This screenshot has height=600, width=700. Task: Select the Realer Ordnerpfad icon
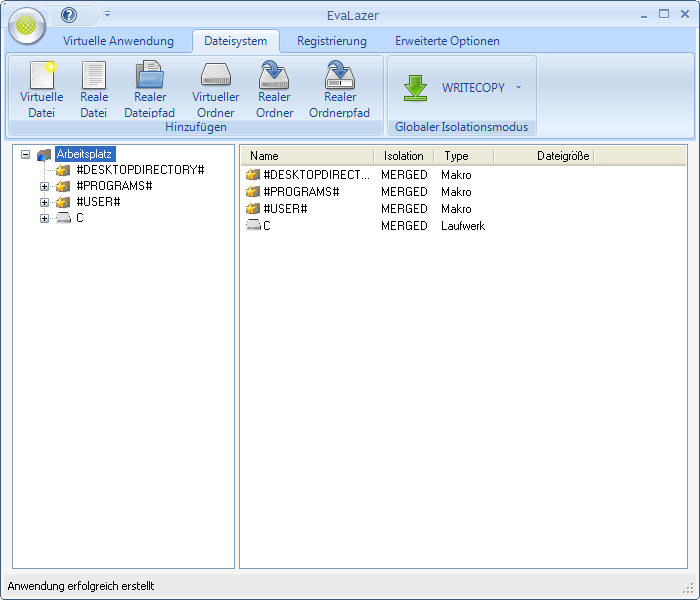[x=339, y=77]
